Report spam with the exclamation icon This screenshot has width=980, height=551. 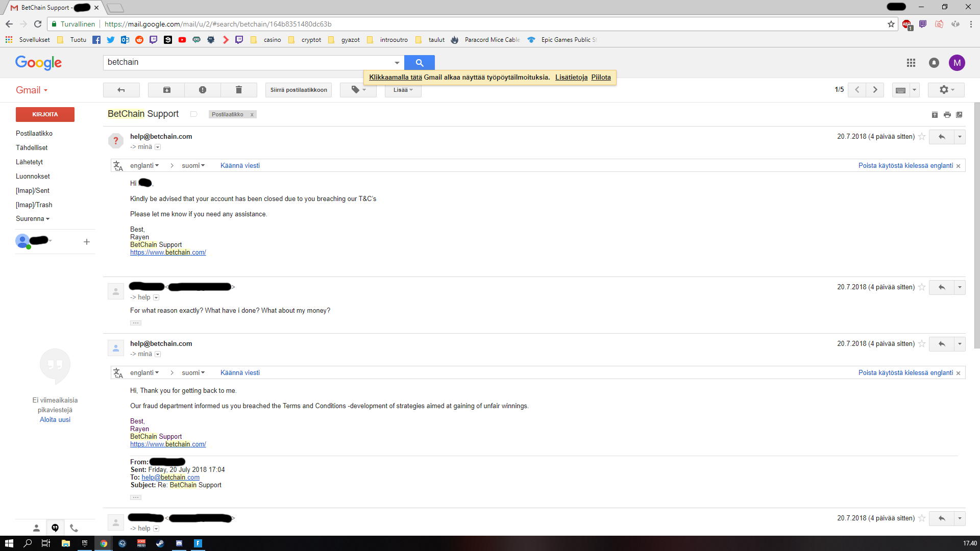pos(203,90)
